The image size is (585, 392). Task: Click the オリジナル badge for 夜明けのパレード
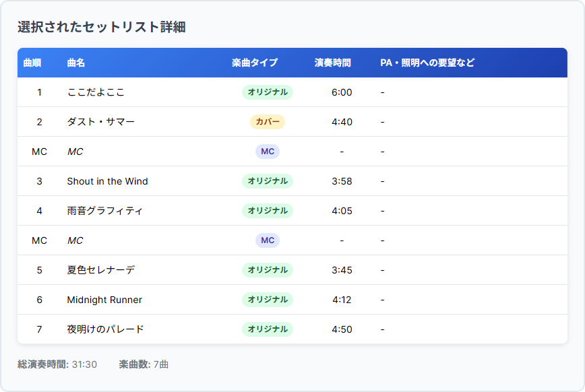click(267, 329)
